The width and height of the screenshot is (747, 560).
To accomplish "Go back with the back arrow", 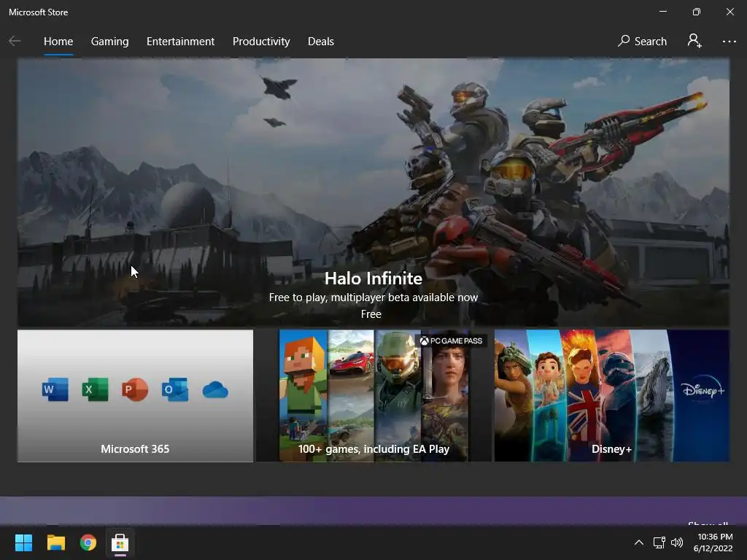I will [15, 42].
